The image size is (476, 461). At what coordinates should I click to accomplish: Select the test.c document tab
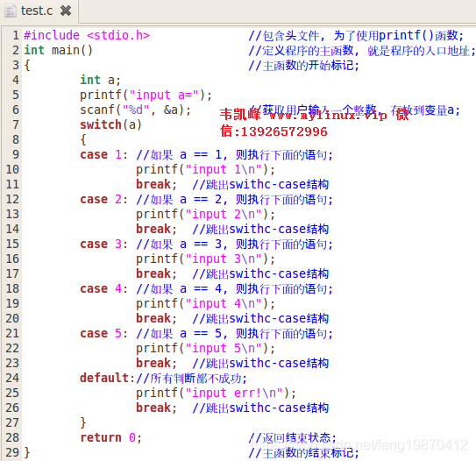pos(39,11)
